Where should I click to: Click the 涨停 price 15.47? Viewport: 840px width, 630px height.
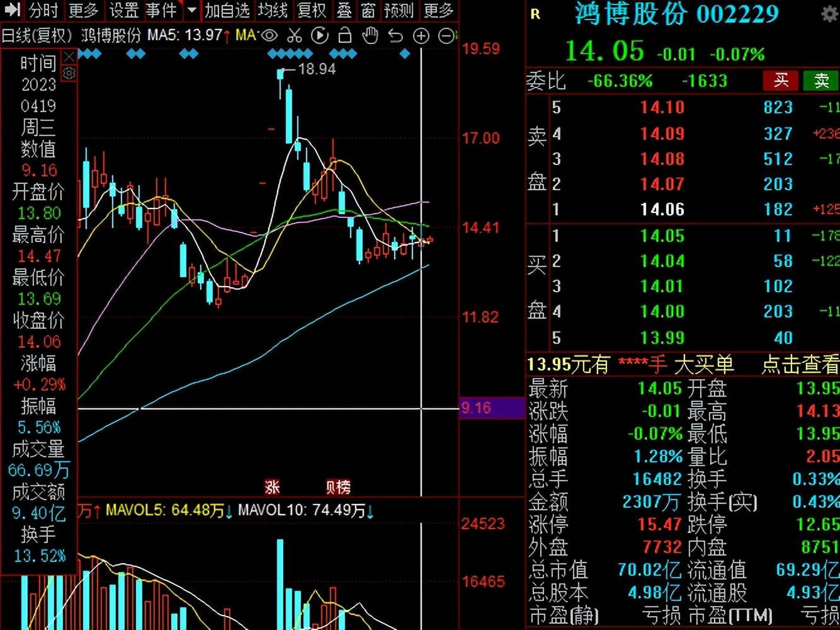tap(660, 524)
